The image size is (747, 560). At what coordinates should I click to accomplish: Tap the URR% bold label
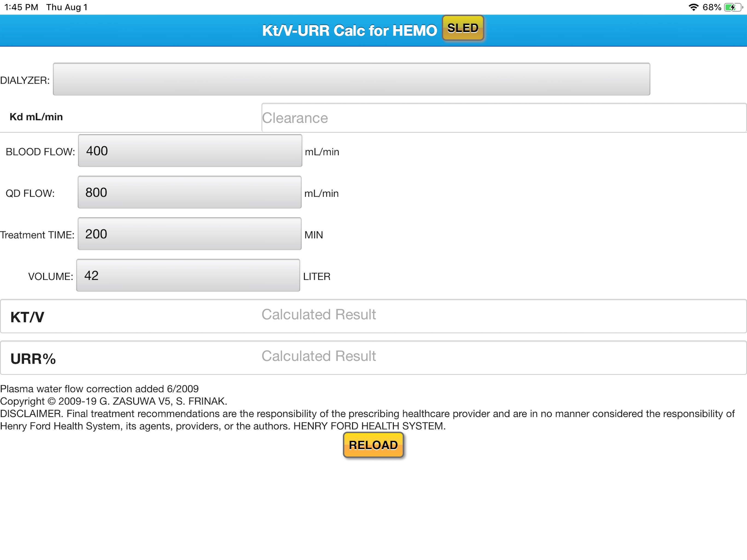tap(33, 359)
